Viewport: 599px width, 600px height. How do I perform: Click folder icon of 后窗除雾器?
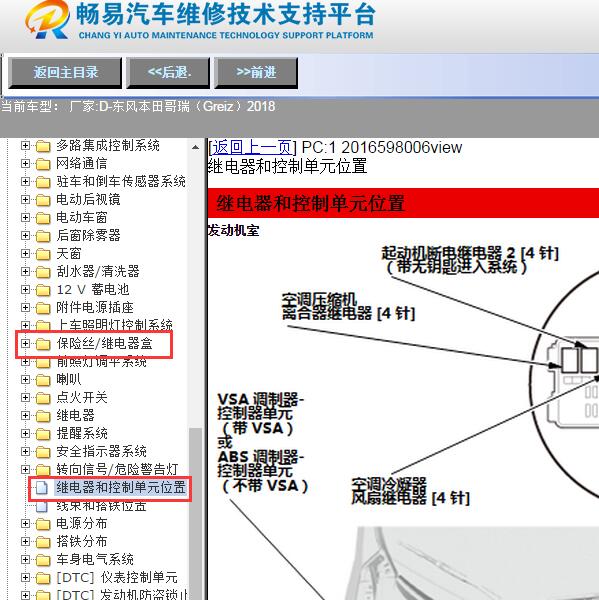point(43,236)
